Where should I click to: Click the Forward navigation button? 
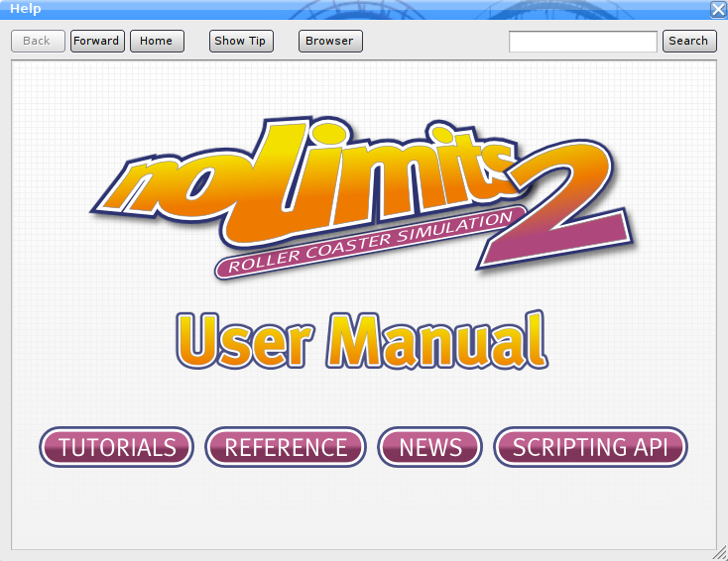97,42
